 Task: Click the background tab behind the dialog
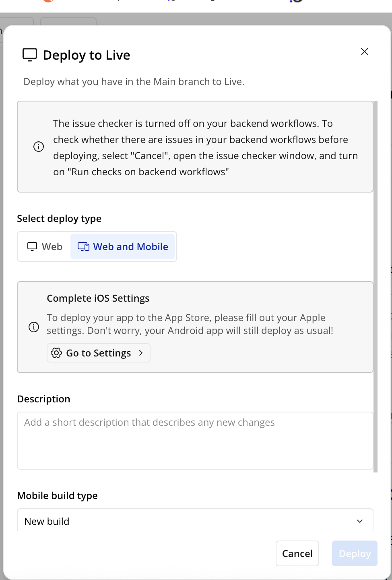point(68,21)
